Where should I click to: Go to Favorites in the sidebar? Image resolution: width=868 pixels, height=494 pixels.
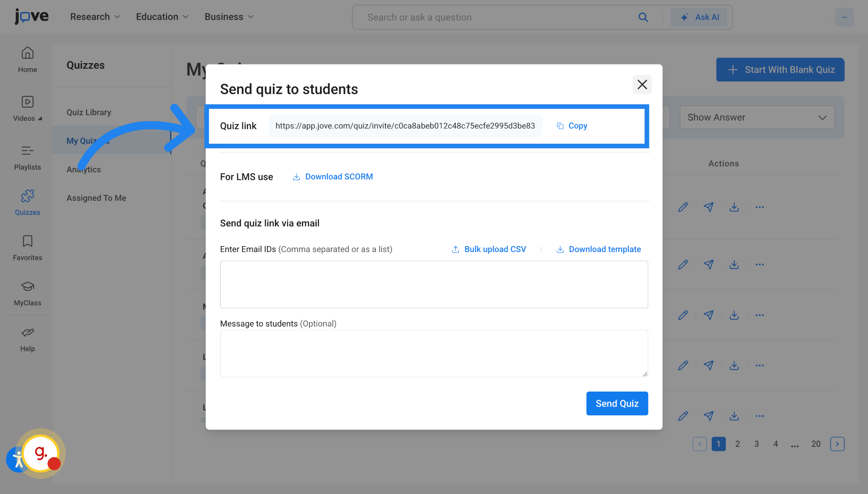click(x=27, y=247)
